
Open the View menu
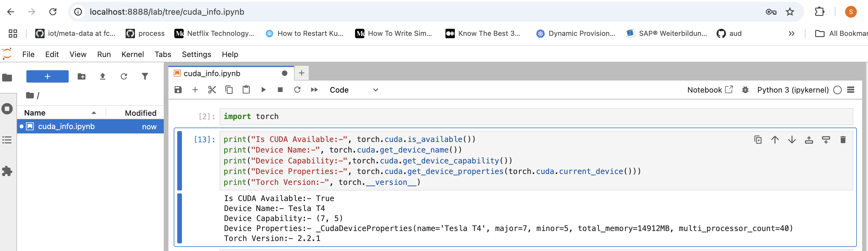pyautogui.click(x=78, y=54)
